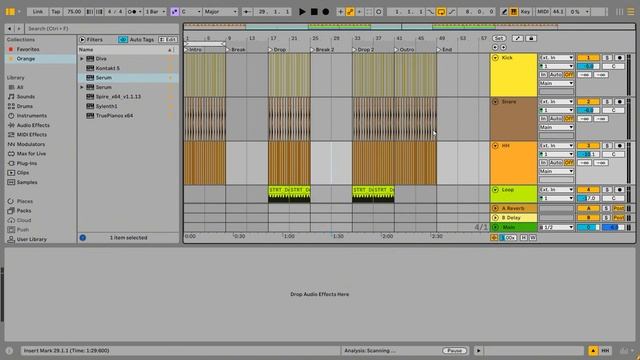This screenshot has height=360, width=640.
Task: Deactivate the HH track activator
Action: 588,146
